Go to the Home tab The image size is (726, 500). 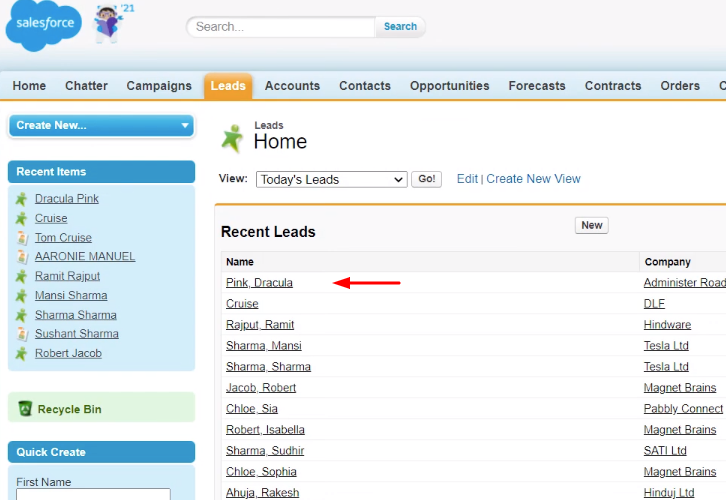tap(29, 86)
